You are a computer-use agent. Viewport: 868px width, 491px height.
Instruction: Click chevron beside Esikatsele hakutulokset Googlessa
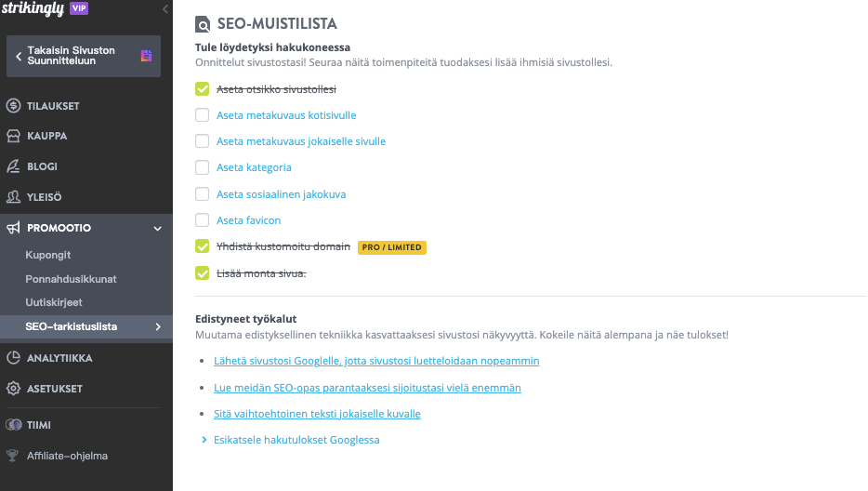point(204,440)
